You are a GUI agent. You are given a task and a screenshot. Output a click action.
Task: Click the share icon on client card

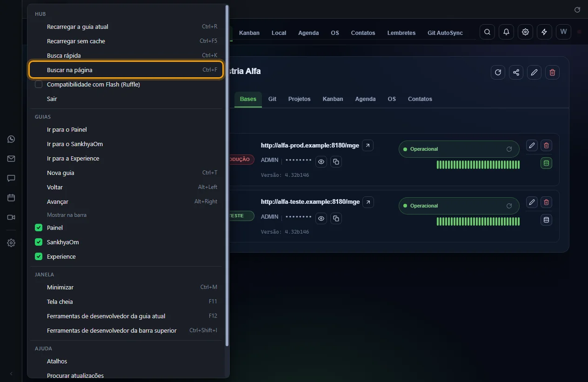coord(516,72)
